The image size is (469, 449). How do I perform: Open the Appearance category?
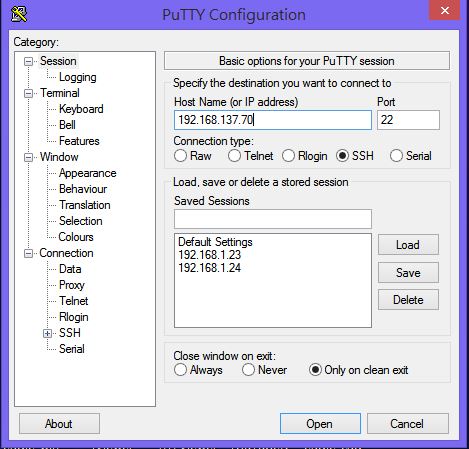tap(87, 173)
